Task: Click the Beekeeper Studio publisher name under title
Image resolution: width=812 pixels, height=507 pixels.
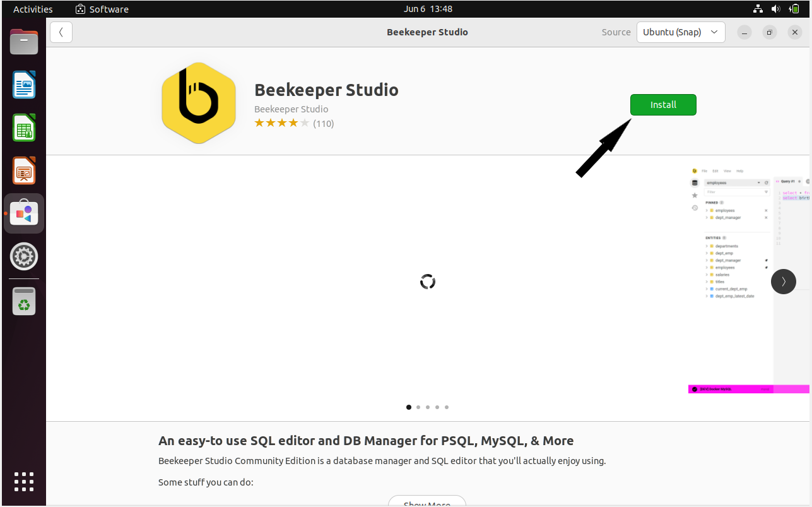Action: click(291, 109)
